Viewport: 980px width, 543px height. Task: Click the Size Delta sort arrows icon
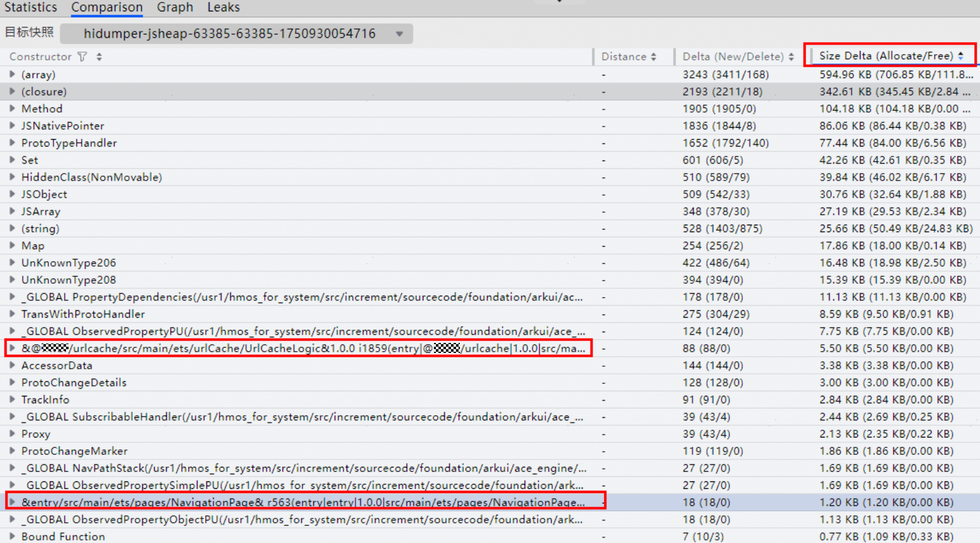[x=961, y=56]
